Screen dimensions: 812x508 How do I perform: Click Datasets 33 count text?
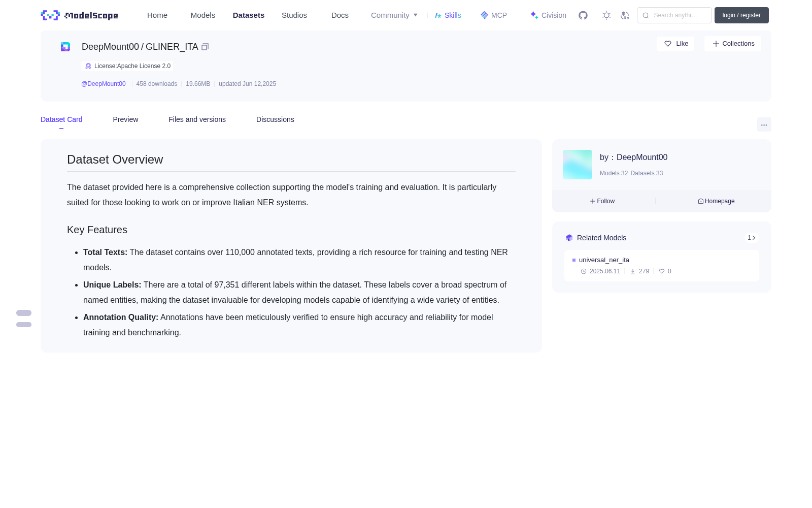pyautogui.click(x=647, y=173)
